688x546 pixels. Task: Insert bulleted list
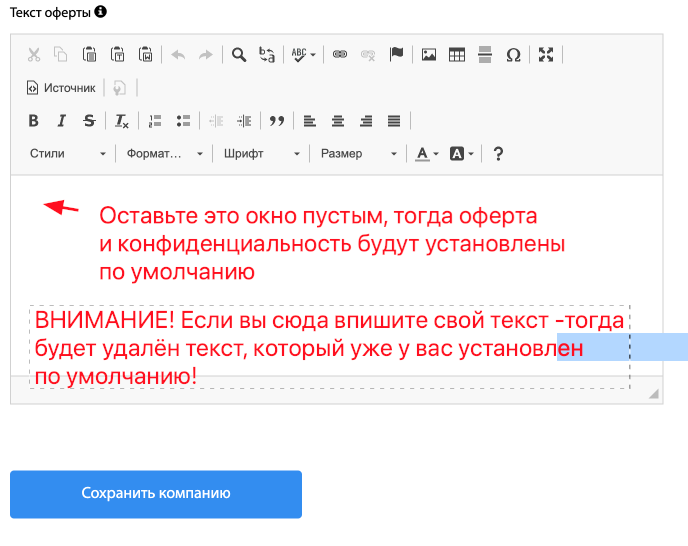point(183,121)
